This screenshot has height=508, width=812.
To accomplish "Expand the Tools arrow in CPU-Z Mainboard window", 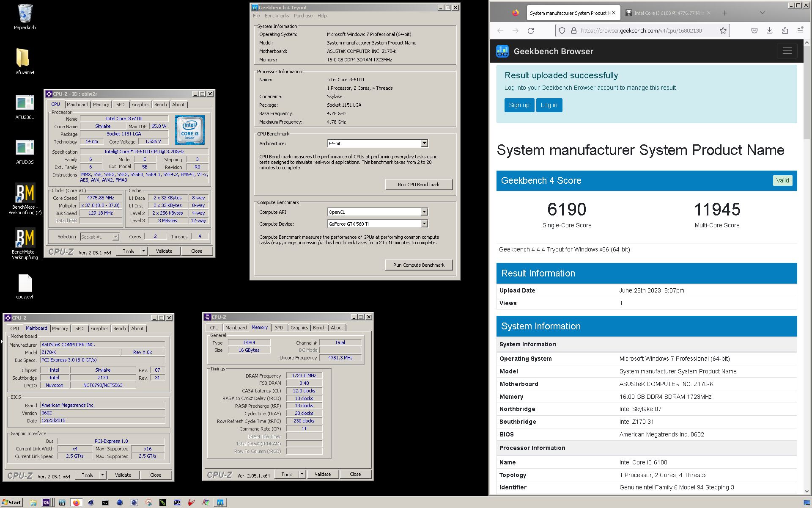I will coord(102,475).
